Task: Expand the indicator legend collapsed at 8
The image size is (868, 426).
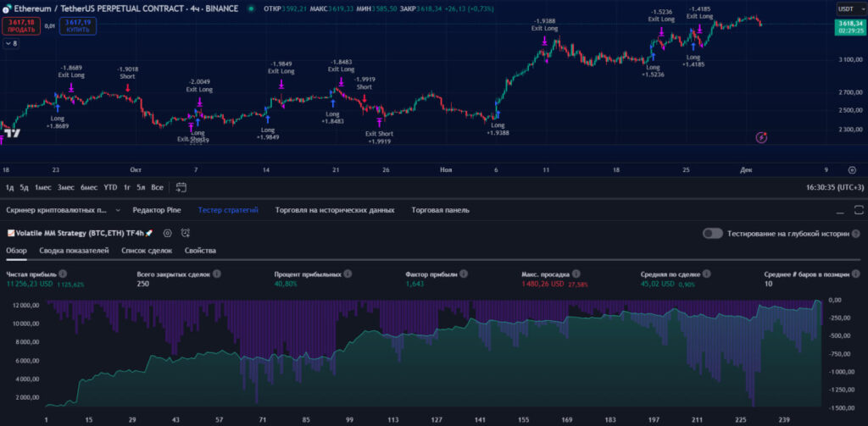Action: [11, 43]
